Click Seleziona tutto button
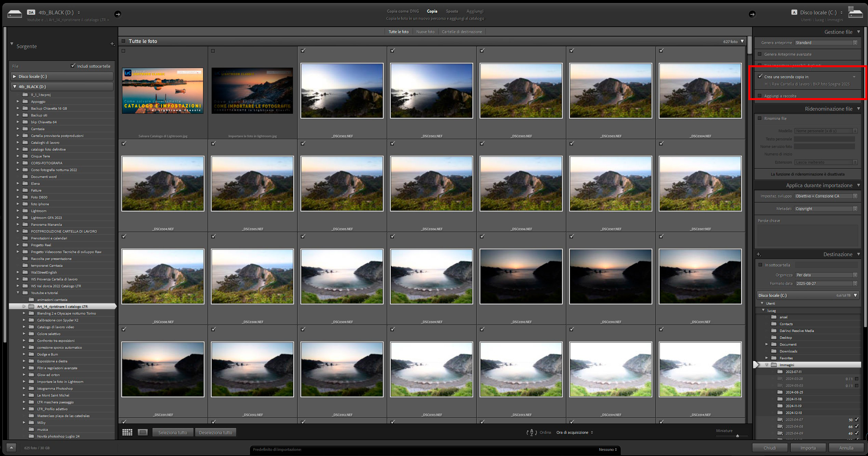868x456 pixels. click(173, 432)
